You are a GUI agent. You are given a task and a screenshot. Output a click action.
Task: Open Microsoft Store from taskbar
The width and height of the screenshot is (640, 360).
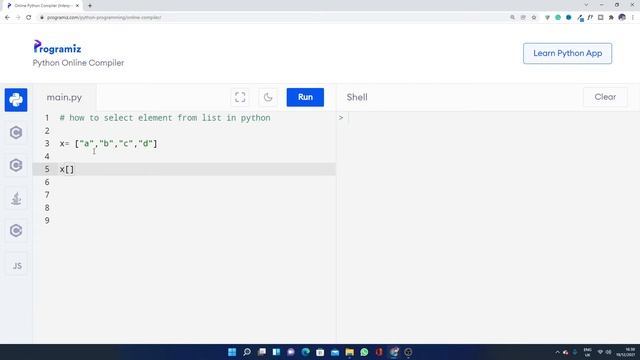coord(320,352)
